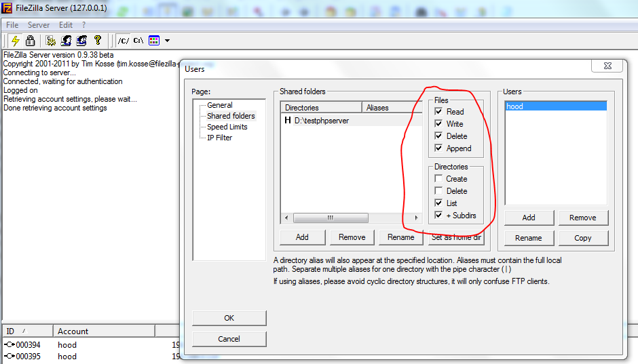
Task: Click Set as home dir button
Action: pos(457,237)
